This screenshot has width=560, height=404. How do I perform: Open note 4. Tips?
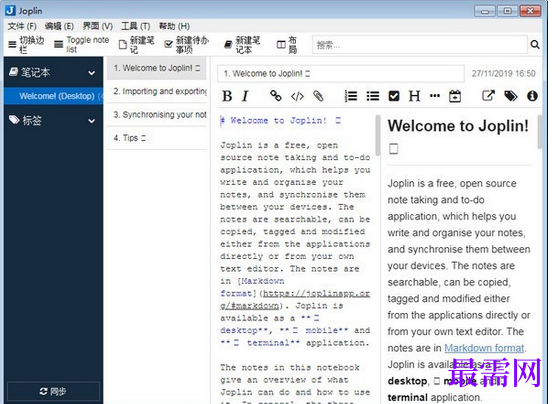(156, 138)
